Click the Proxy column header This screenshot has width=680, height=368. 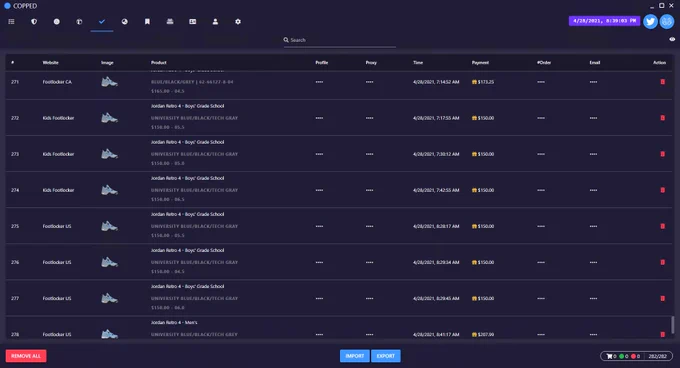[x=371, y=62]
